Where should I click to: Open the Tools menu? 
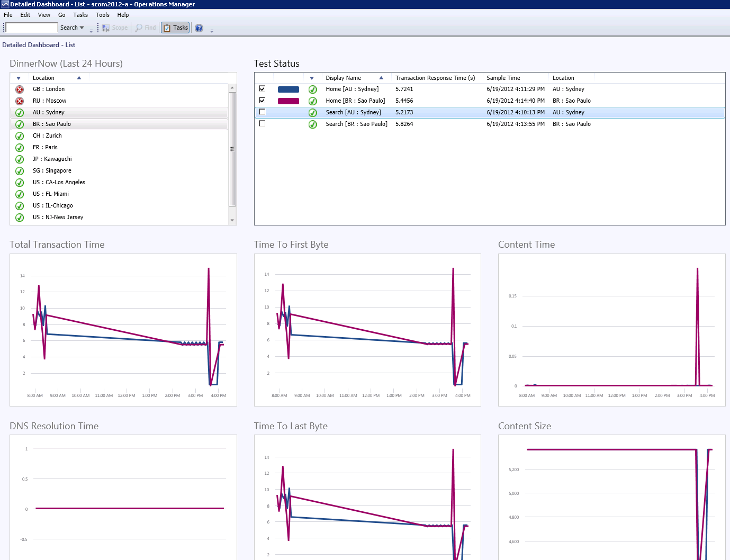click(103, 15)
